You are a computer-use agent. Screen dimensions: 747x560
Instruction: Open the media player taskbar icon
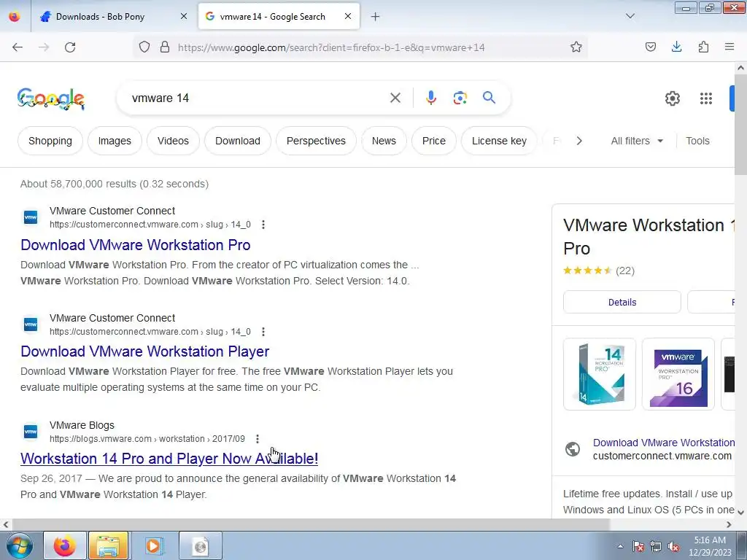pyautogui.click(x=153, y=545)
